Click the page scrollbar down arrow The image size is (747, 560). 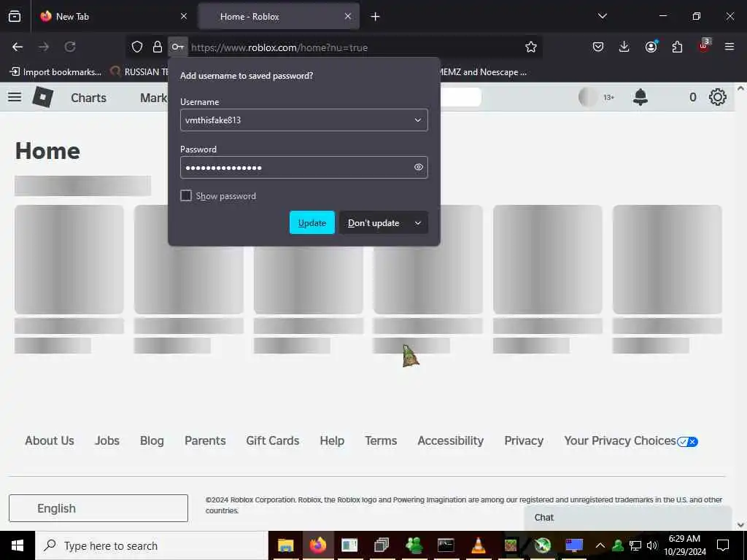740,525
